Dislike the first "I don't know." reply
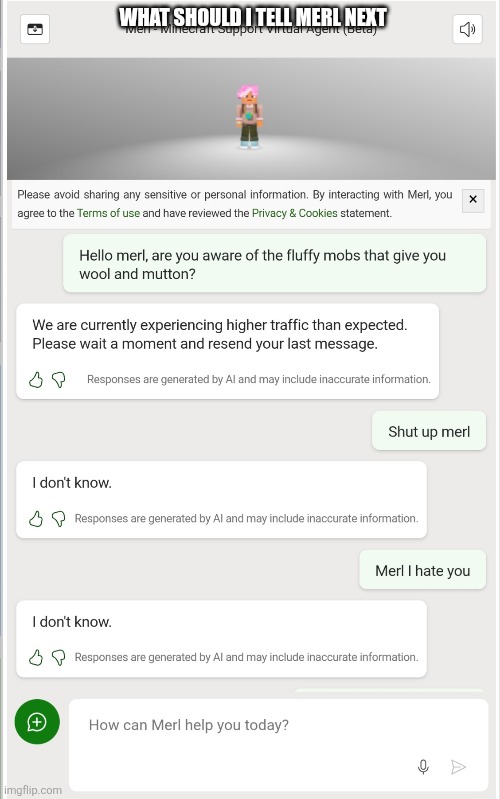The height and width of the screenshot is (799, 500). (59, 519)
